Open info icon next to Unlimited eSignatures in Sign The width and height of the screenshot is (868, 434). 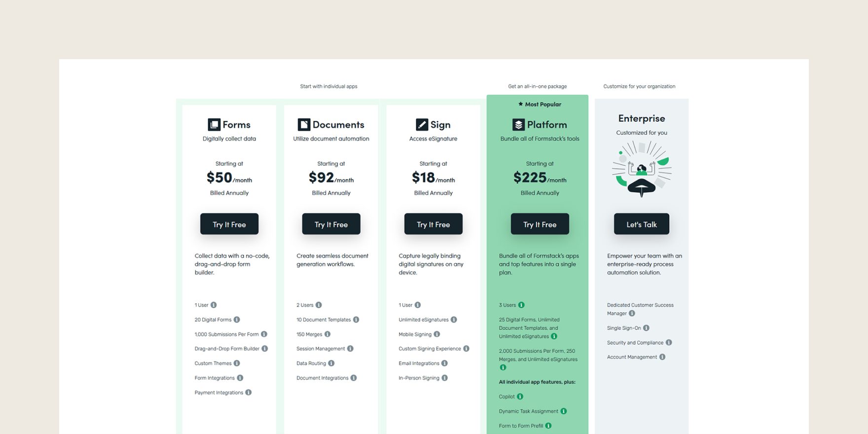coord(454,320)
